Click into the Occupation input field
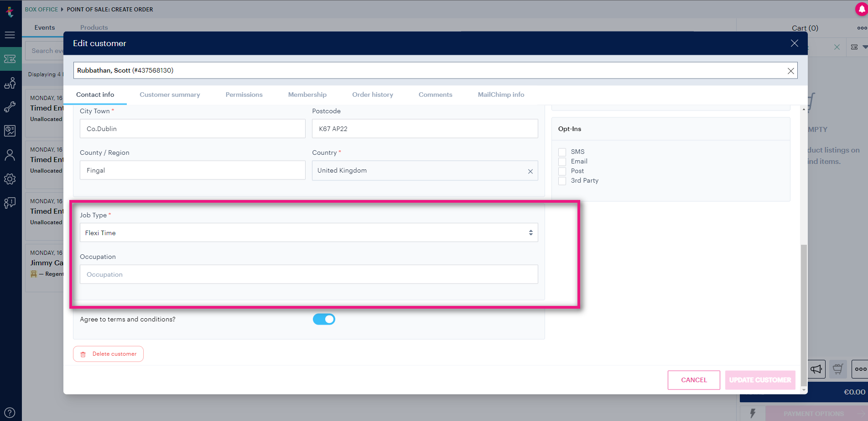The image size is (868, 421). 309,274
